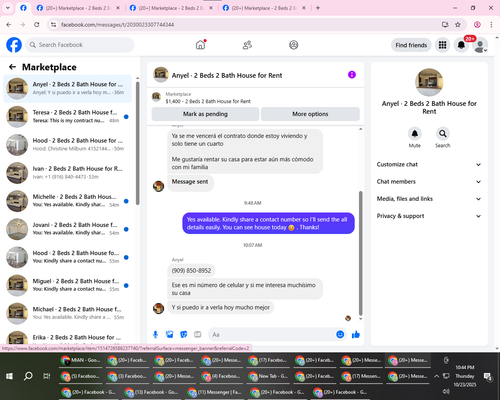Click Find friends button
Screen dimensions: 500x400
pyautogui.click(x=411, y=45)
